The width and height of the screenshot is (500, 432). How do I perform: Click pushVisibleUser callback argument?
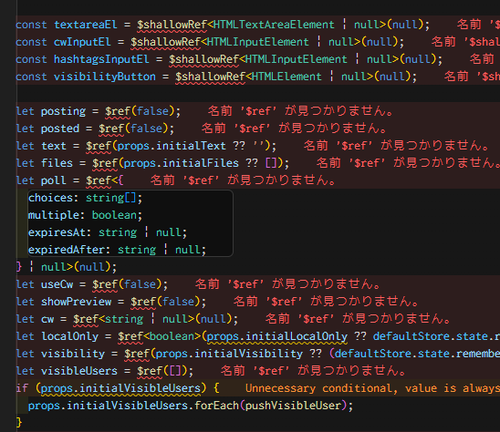pyautogui.click(x=293, y=406)
